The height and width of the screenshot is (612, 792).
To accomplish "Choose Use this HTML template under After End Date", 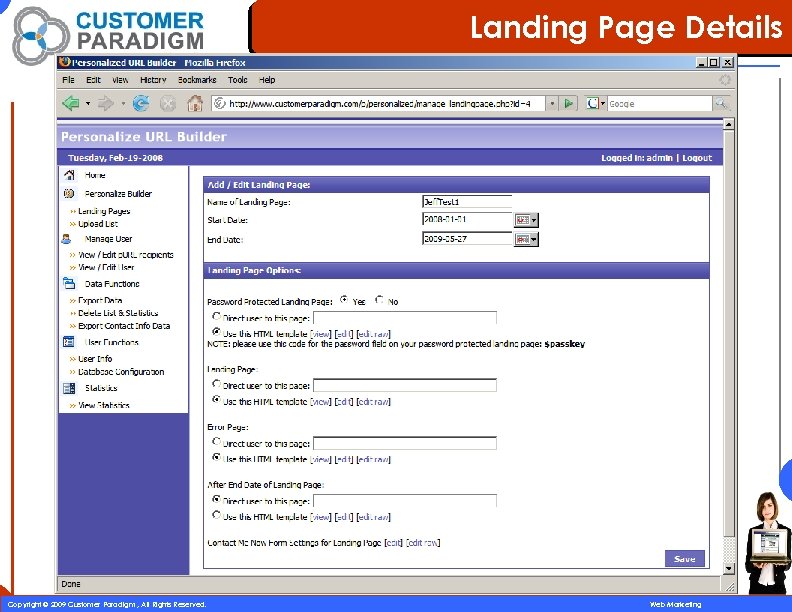I will click(x=216, y=515).
